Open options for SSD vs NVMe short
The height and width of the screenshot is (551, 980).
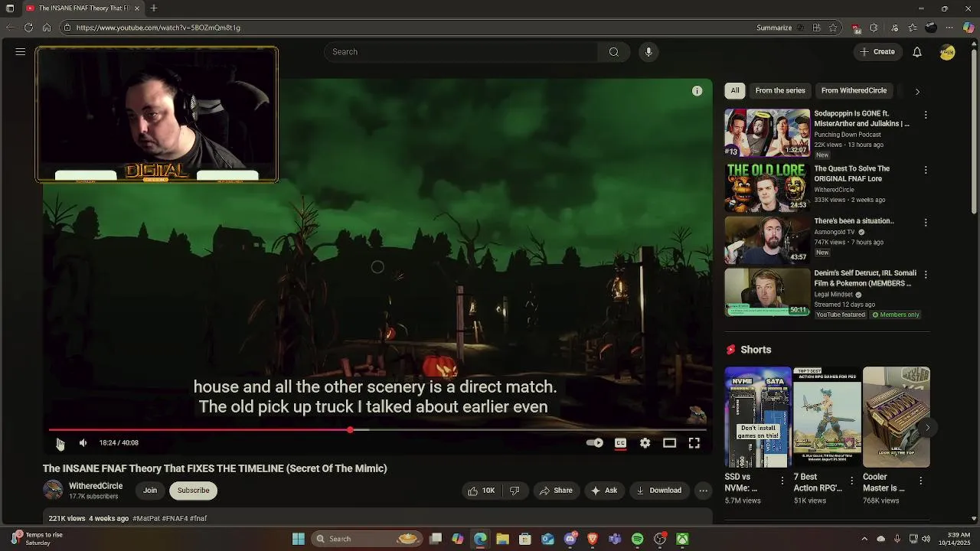point(782,481)
